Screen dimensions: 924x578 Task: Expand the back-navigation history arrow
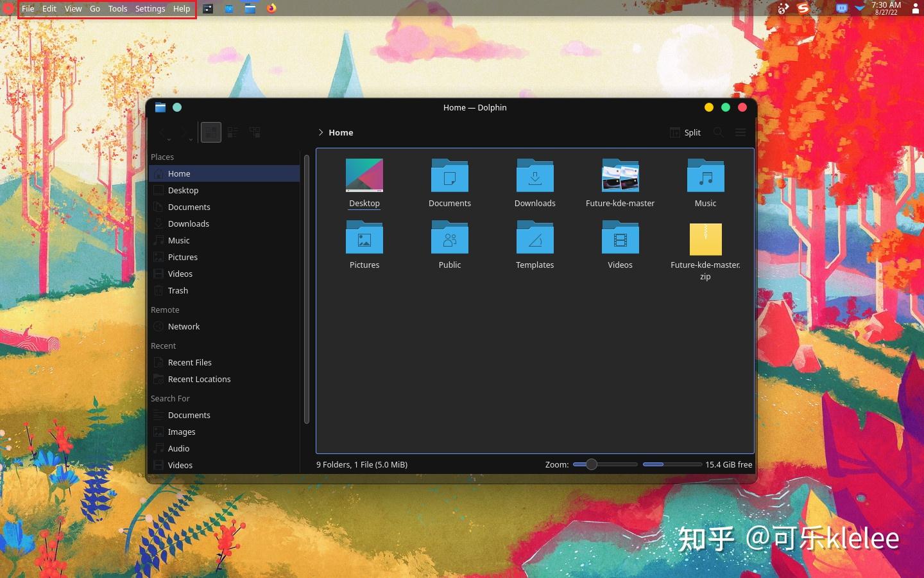coord(169,139)
